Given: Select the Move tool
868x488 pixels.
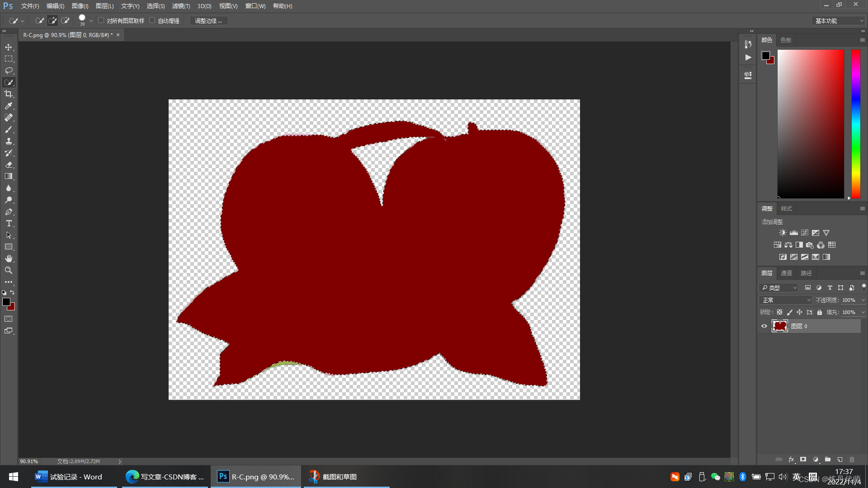Looking at the screenshot, I should pos(9,47).
